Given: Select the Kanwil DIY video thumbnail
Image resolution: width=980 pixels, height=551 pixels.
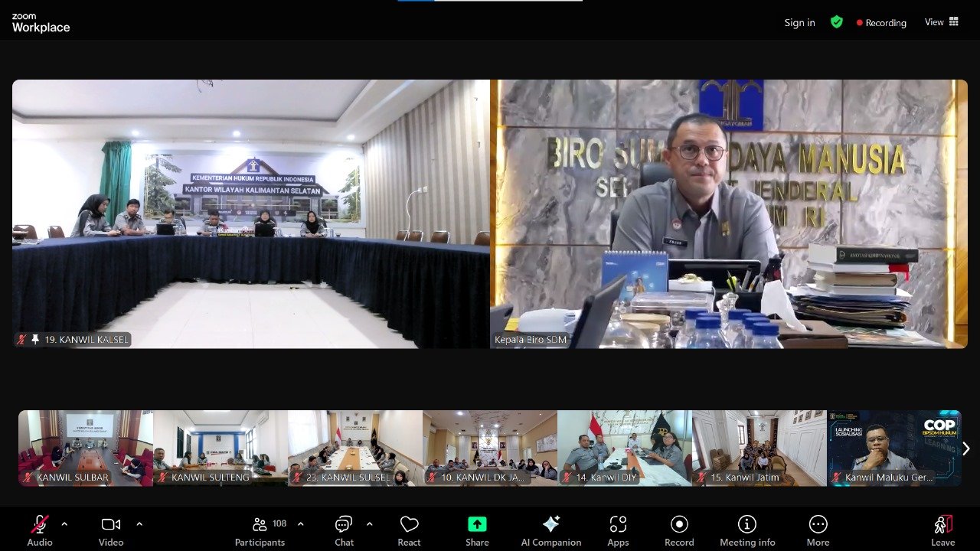Looking at the screenshot, I should pyautogui.click(x=624, y=448).
